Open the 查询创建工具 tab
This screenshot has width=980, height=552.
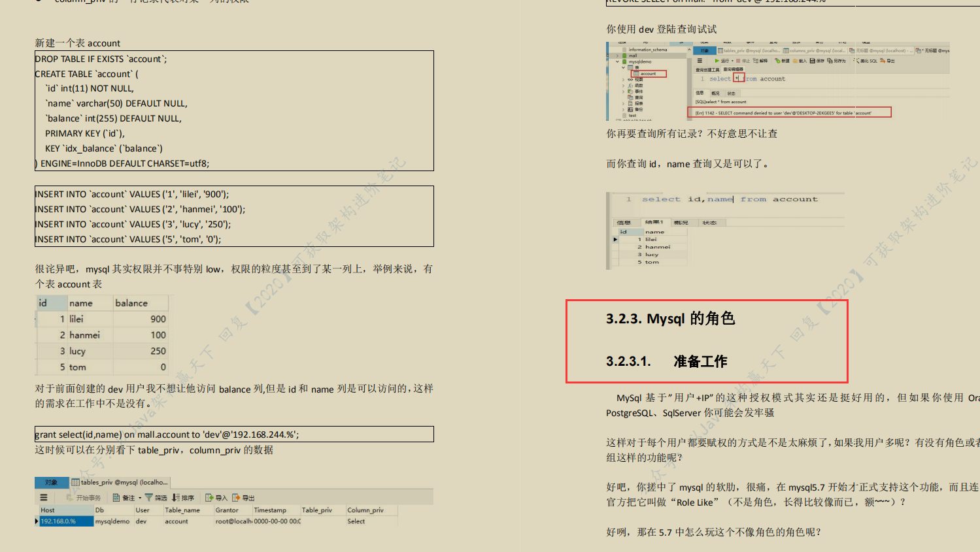(708, 68)
